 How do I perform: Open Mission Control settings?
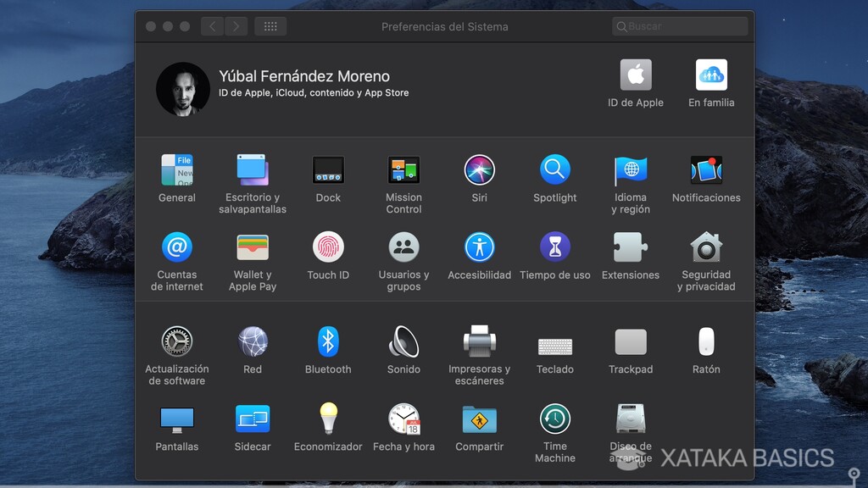403,169
